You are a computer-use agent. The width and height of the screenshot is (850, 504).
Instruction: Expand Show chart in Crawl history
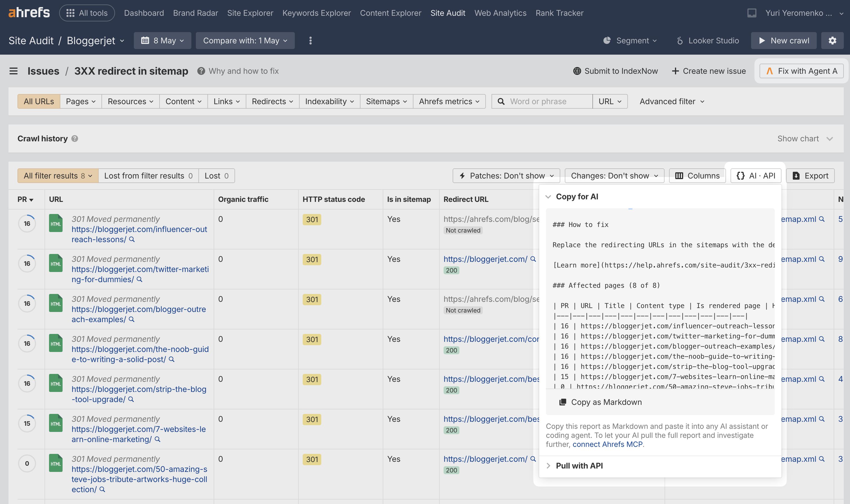[x=805, y=139]
